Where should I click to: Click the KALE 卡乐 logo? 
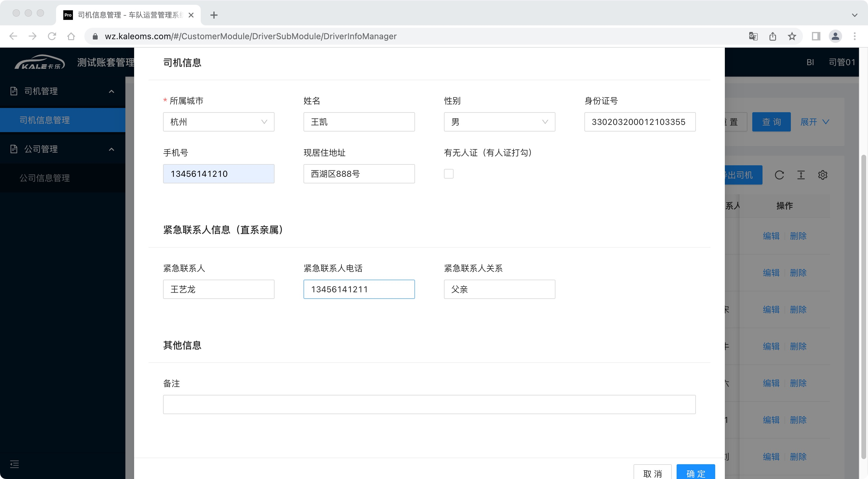pos(40,62)
